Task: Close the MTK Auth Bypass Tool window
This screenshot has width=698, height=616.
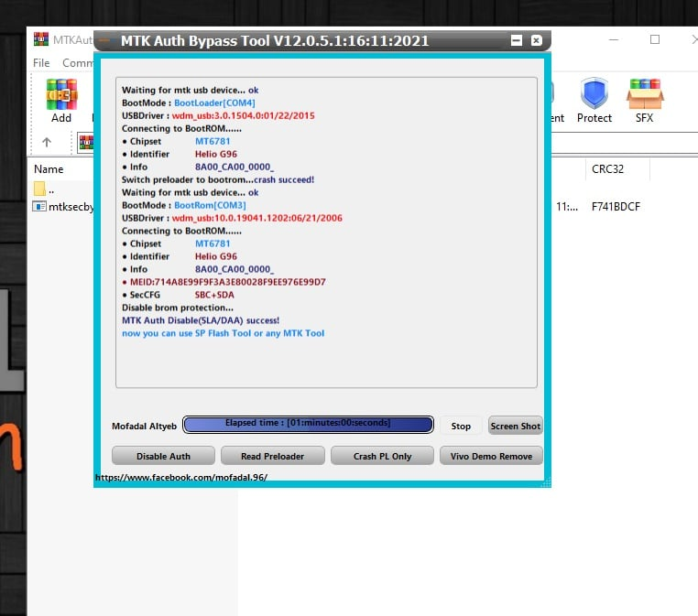Action: point(537,40)
